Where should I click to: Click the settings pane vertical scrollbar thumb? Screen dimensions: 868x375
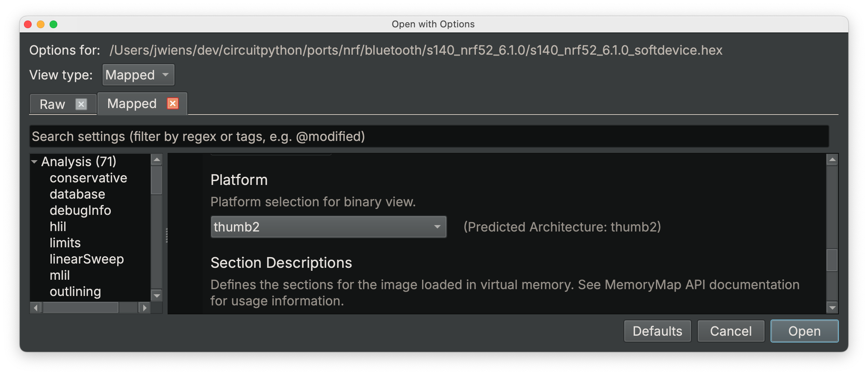pos(832,260)
